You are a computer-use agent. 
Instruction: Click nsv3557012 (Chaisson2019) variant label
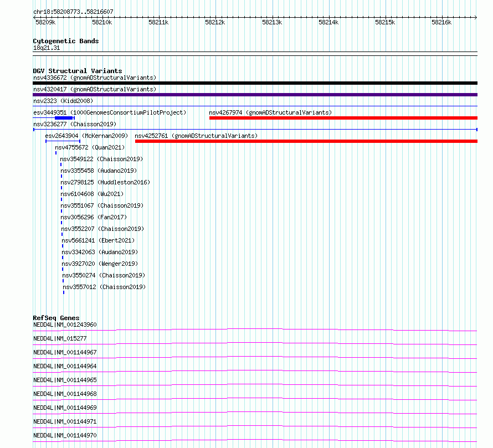[x=104, y=287]
